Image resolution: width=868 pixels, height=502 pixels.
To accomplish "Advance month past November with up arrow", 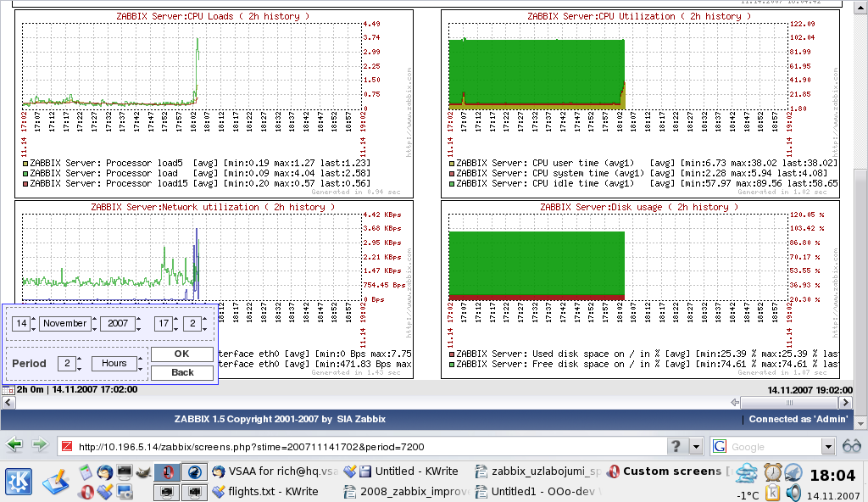I will (x=94, y=320).
